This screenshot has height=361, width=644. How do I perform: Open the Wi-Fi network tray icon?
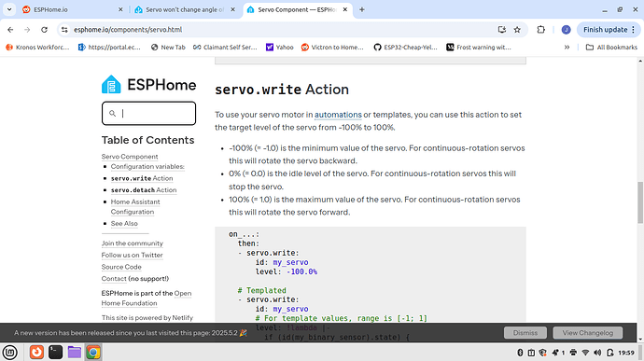(x=586, y=353)
